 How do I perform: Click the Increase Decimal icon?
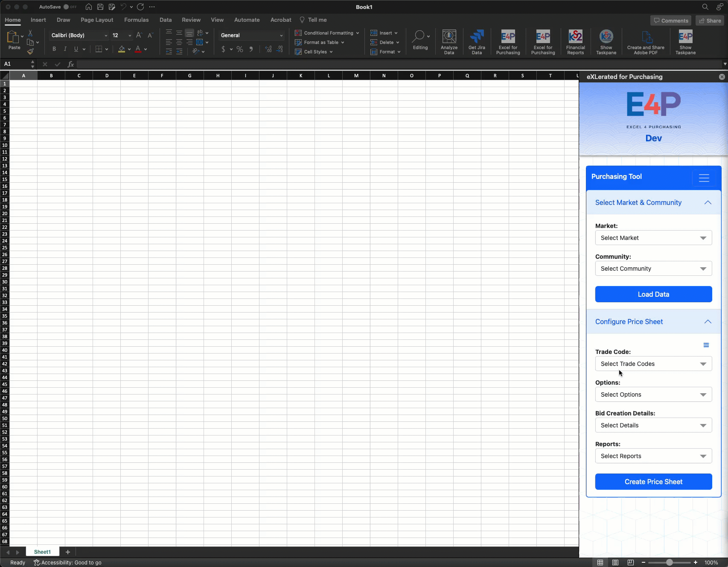coord(268,49)
